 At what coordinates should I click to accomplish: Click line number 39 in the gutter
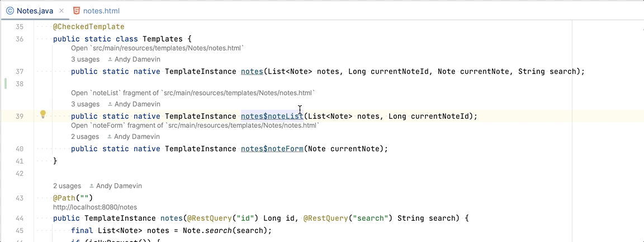coord(20,117)
